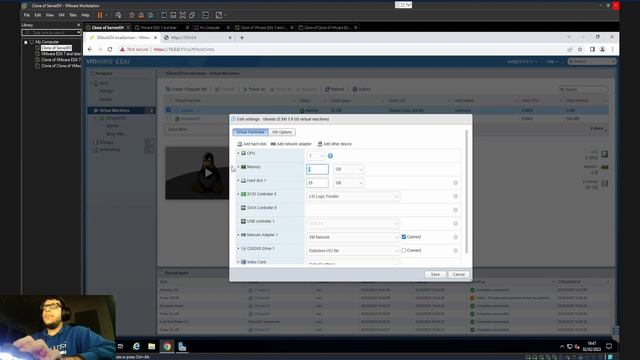Select Virtual Machines in the ESXi navigator
This screenshot has height=360, width=640.
[x=114, y=110]
